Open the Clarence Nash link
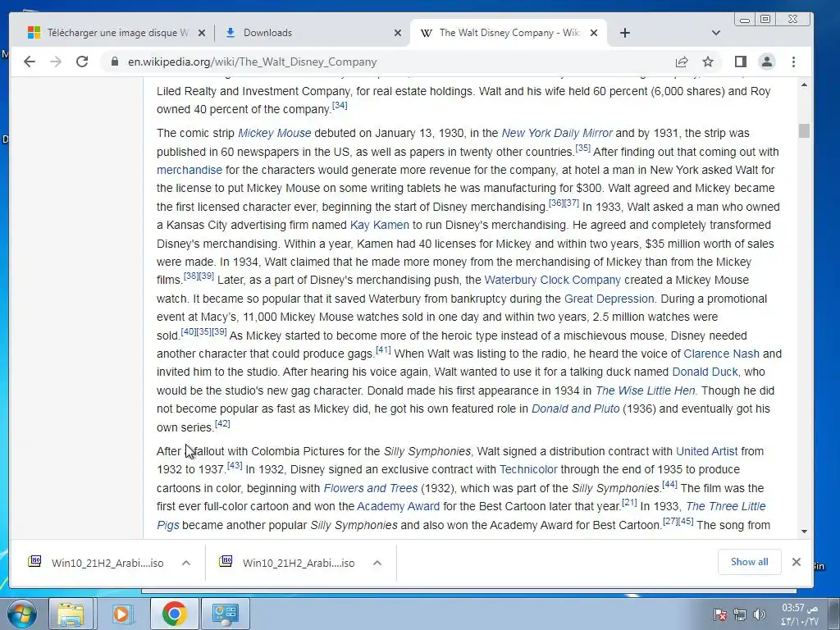This screenshot has height=630, width=840. point(721,354)
